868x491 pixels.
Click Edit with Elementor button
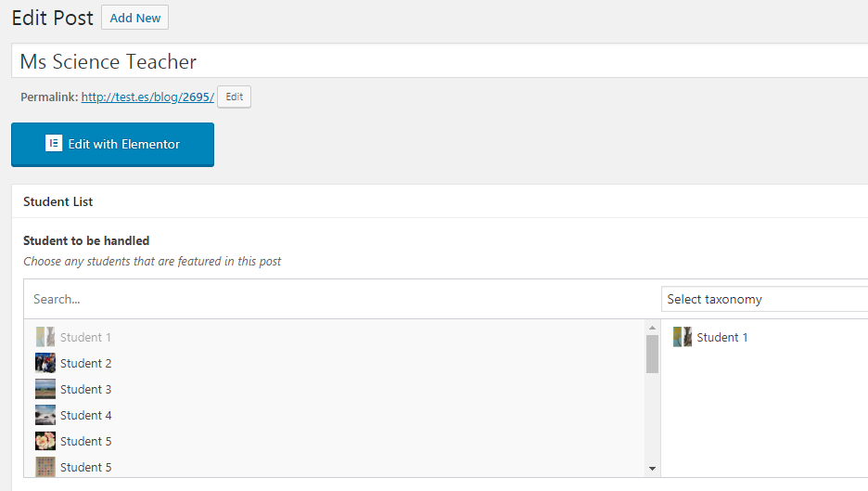pos(112,145)
